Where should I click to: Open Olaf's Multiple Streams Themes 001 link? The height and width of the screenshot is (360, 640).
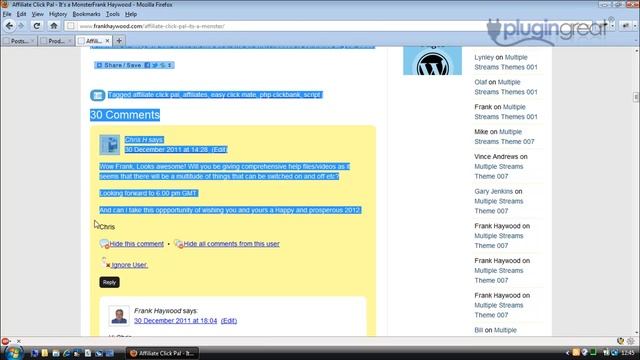click(x=506, y=87)
